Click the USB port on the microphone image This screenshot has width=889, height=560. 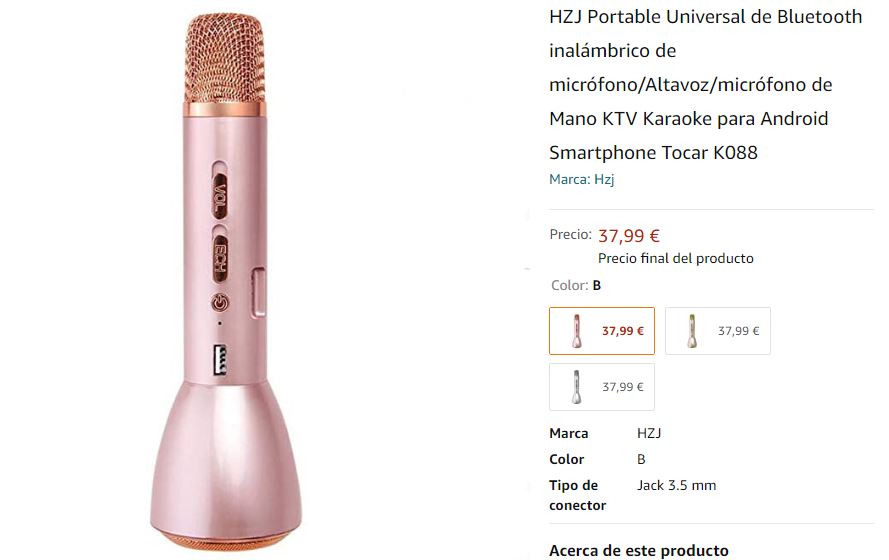click(x=221, y=359)
